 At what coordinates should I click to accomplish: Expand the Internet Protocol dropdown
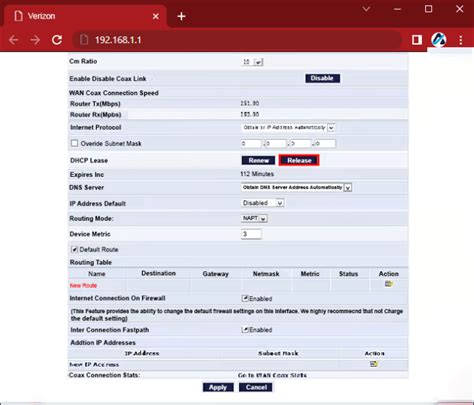click(288, 127)
